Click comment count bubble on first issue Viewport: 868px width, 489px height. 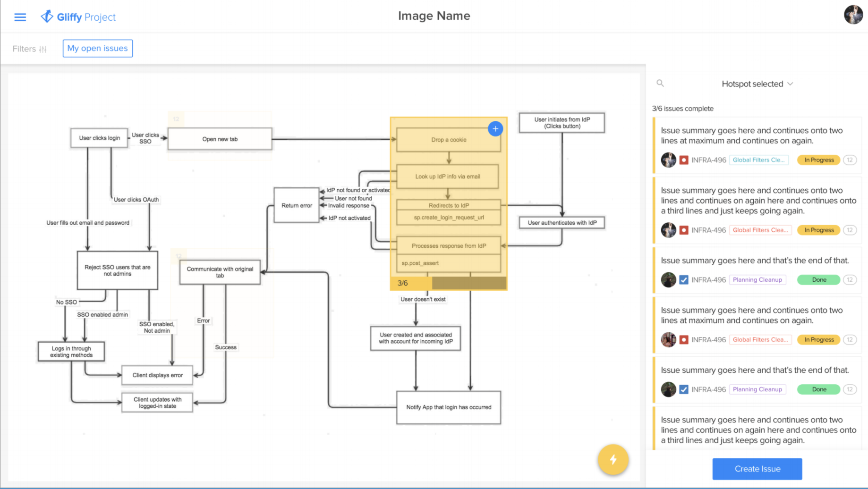(850, 160)
